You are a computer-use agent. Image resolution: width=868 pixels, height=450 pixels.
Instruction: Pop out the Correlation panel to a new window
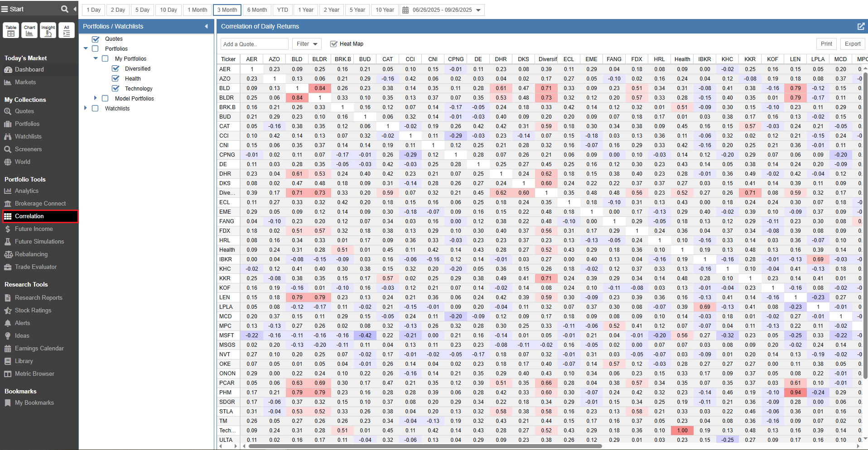[861, 27]
